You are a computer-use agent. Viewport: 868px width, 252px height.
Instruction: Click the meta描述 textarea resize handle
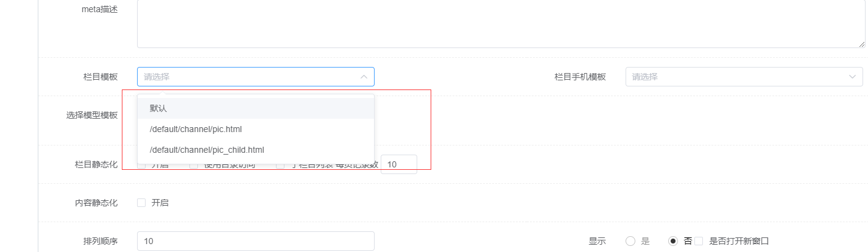coord(861,44)
